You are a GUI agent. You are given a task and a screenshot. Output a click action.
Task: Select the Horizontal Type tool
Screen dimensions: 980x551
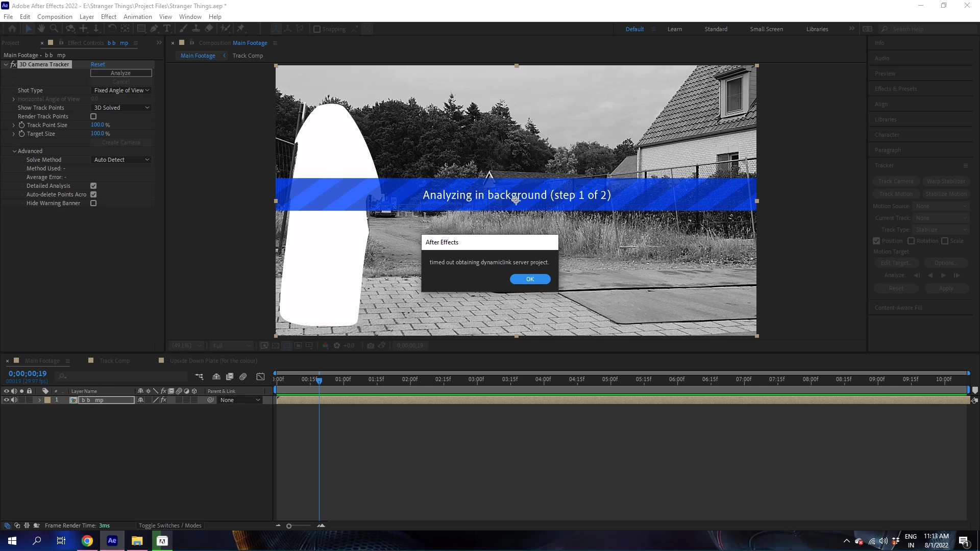coord(167,29)
